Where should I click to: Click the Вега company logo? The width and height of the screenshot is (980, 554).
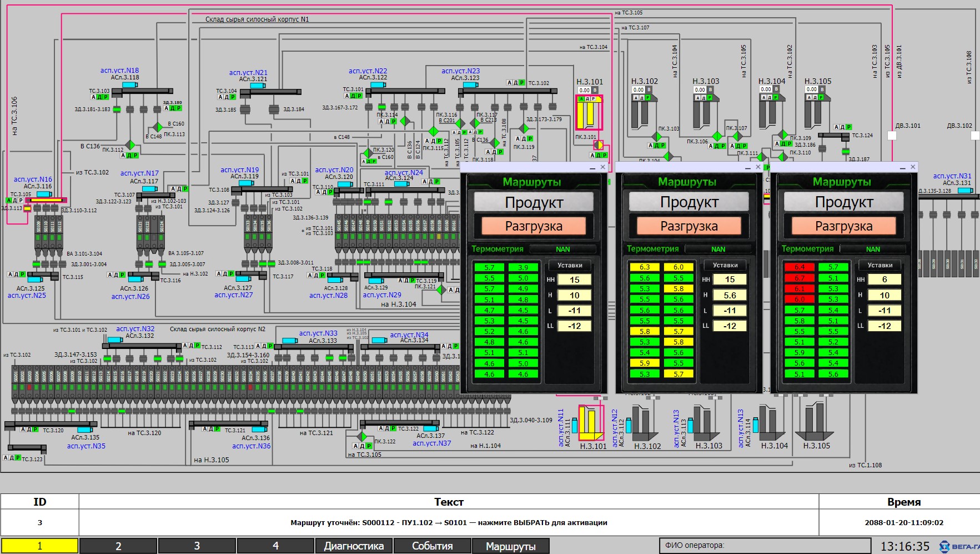tap(959, 546)
